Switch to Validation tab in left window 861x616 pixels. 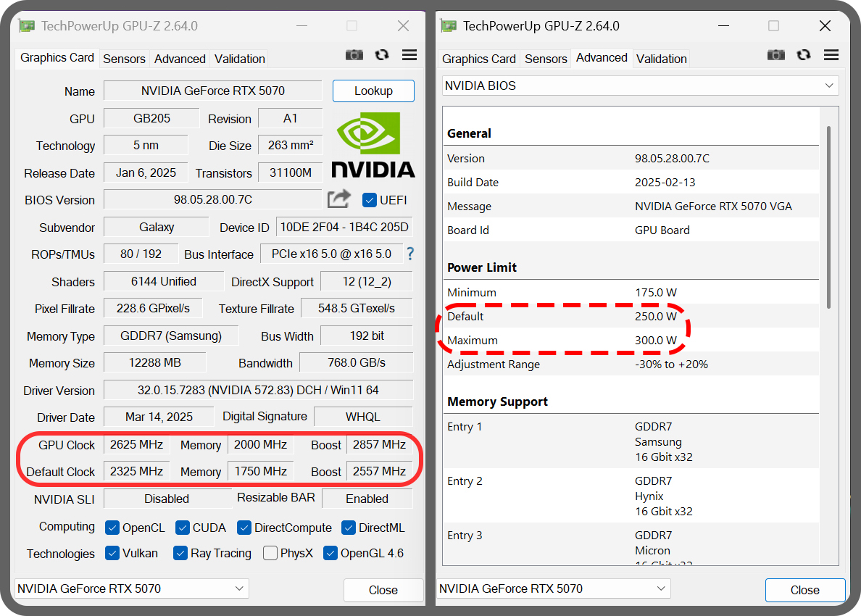pyautogui.click(x=239, y=59)
